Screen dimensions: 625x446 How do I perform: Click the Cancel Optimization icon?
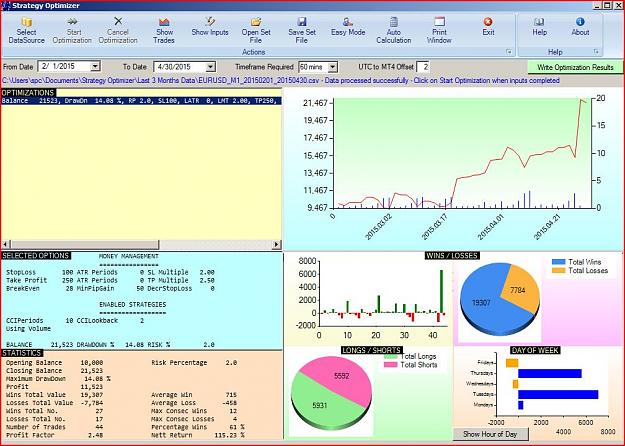coord(118,21)
